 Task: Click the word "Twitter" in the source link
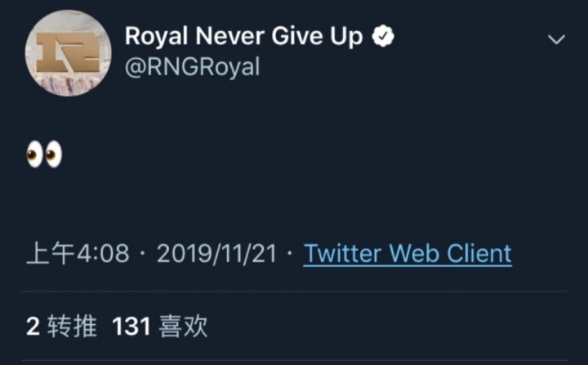click(x=342, y=253)
